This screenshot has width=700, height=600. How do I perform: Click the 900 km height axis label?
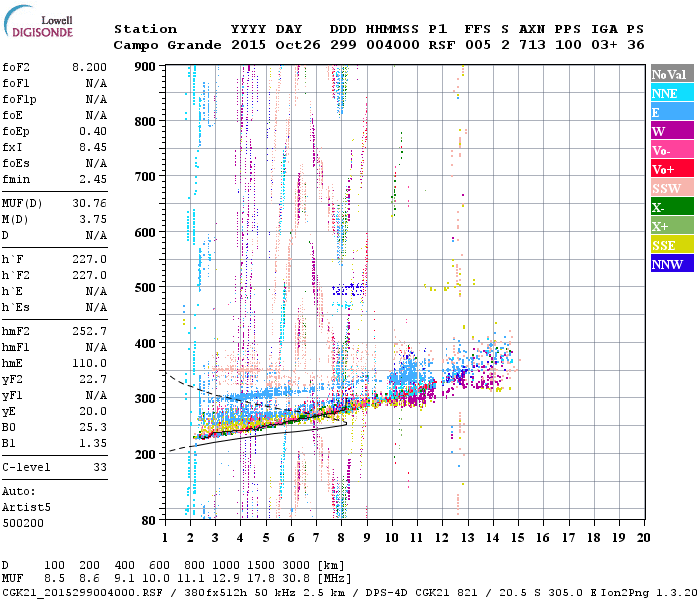(x=145, y=67)
